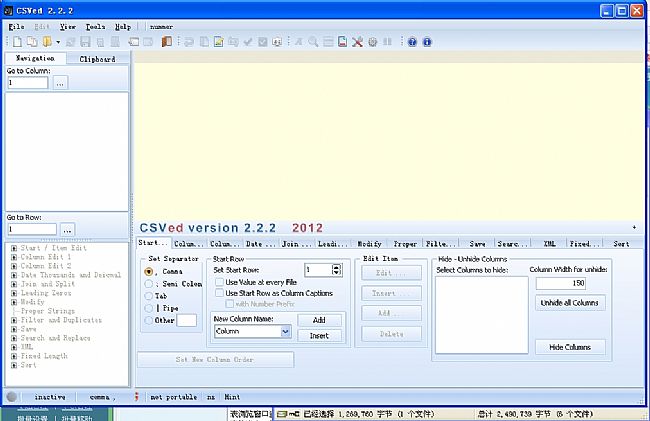Enable Use Value at every File
The height and width of the screenshot is (421, 650).
tap(220, 282)
